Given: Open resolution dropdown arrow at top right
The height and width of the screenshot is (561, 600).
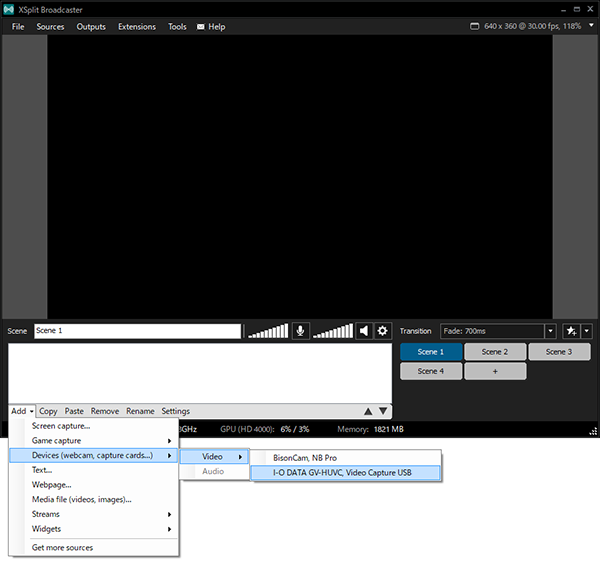Looking at the screenshot, I should [x=591, y=25].
